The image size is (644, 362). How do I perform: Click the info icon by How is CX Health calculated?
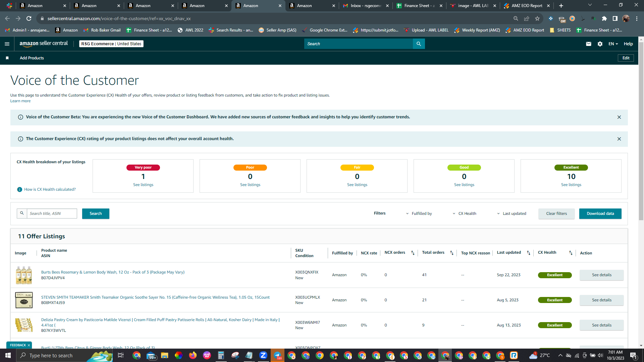pos(19,189)
